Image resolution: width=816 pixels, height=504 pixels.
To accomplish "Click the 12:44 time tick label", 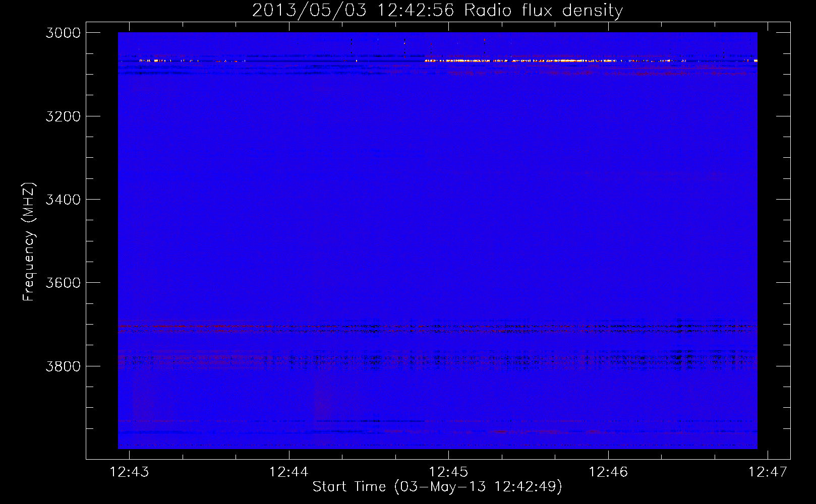I will click(x=289, y=472).
